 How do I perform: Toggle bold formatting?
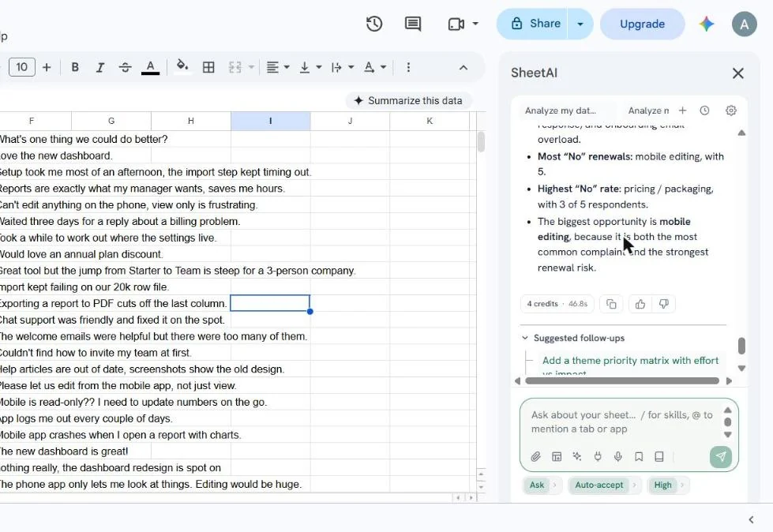pyautogui.click(x=75, y=67)
